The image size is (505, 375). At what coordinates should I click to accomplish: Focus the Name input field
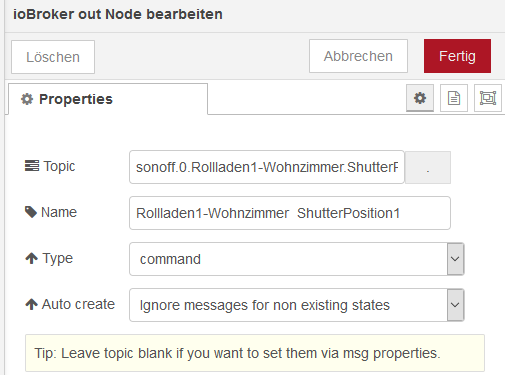[x=290, y=213]
